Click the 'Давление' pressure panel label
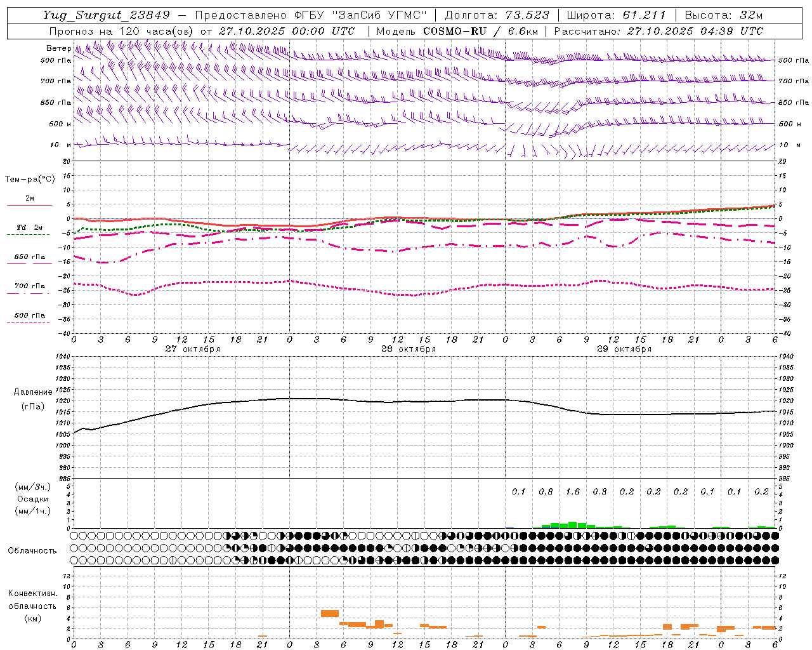Viewport: 812px width, 650px height. click(x=32, y=392)
